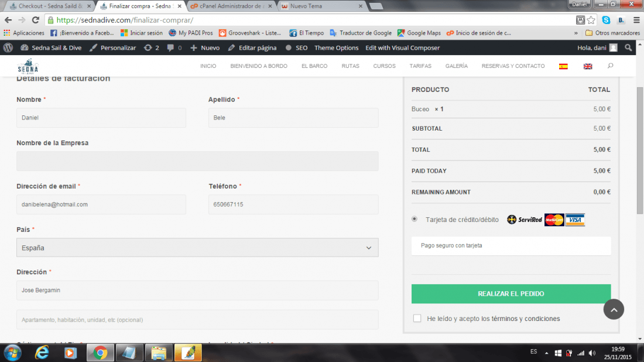Open SEO in the admin bar
644x362 pixels.
tap(297, 47)
